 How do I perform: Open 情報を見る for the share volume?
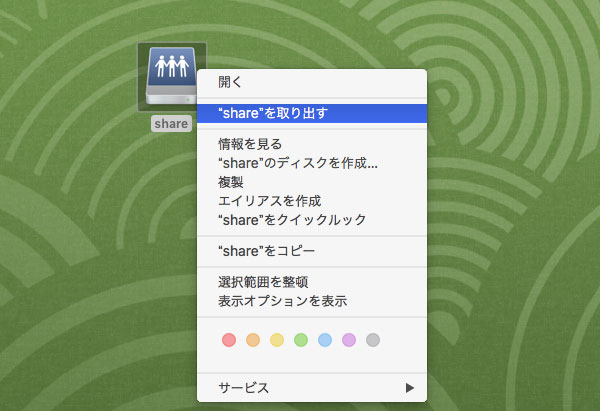click(x=250, y=144)
